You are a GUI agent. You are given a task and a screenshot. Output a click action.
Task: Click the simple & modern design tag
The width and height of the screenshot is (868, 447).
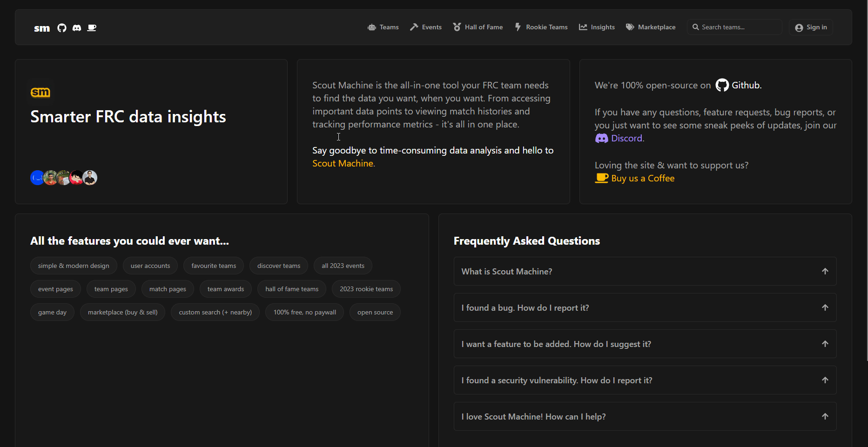tap(74, 266)
